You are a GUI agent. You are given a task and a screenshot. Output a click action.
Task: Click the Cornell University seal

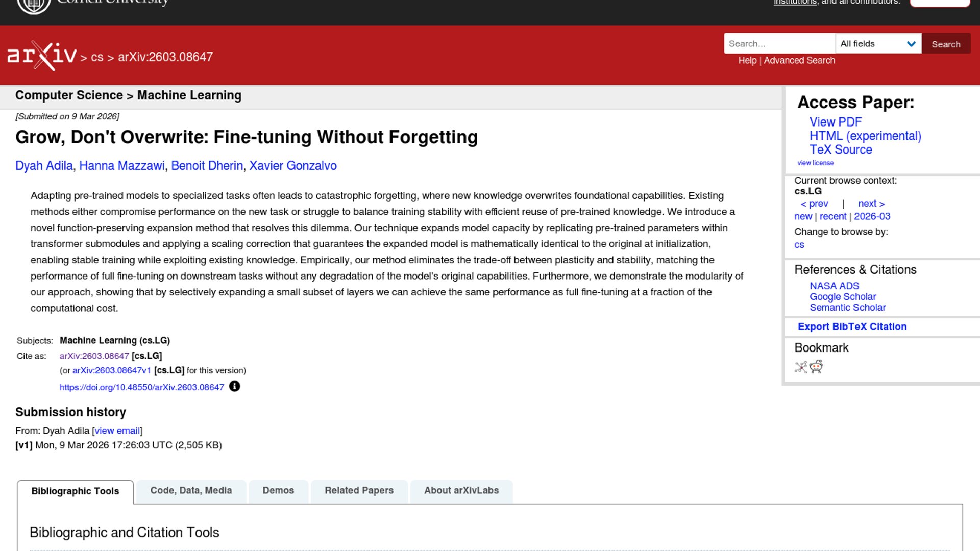coord(34,5)
